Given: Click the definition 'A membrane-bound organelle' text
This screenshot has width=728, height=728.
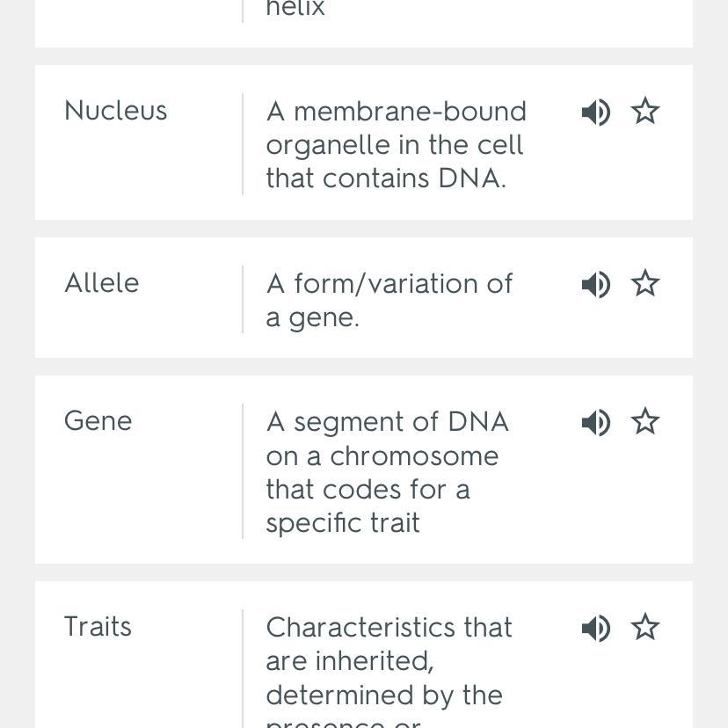Looking at the screenshot, I should point(396,144).
